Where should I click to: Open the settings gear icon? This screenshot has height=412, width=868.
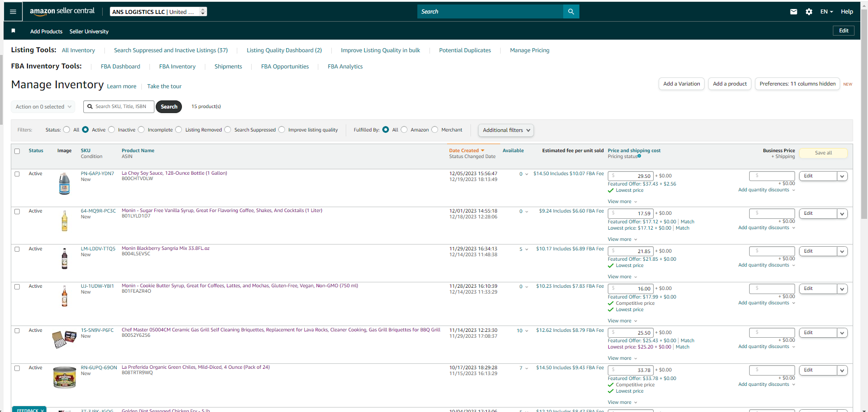(x=809, y=12)
